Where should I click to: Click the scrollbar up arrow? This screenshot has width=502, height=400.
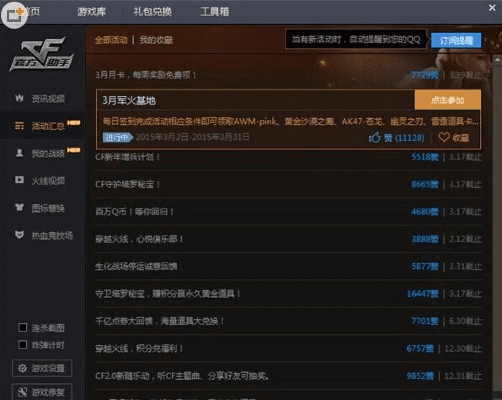(497, 60)
